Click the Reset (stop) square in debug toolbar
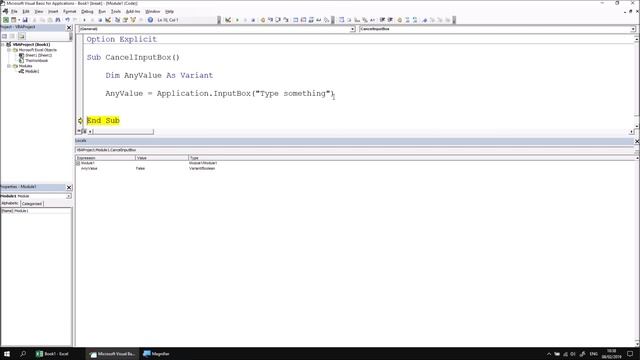This screenshot has width=640, height=360. 253,20
